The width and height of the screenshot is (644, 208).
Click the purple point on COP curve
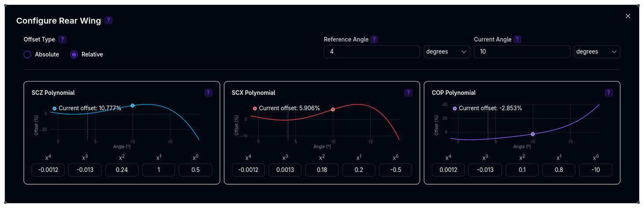[533, 134]
